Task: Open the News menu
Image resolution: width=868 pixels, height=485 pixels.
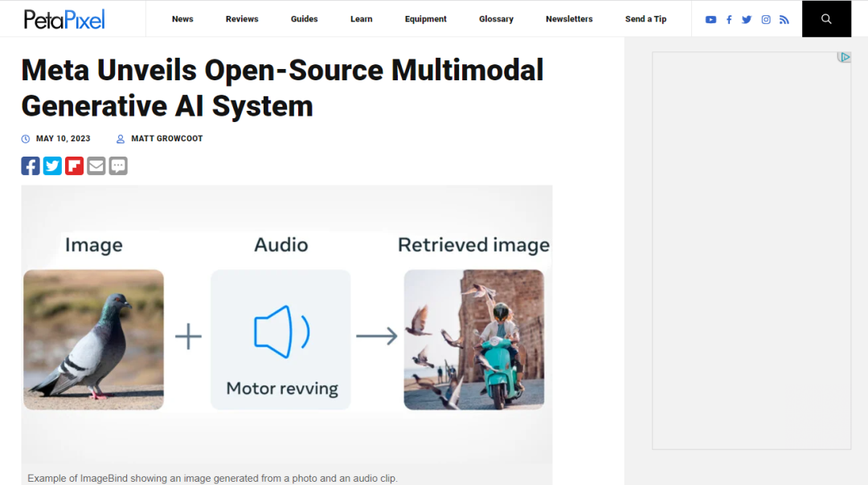Action: (x=182, y=18)
